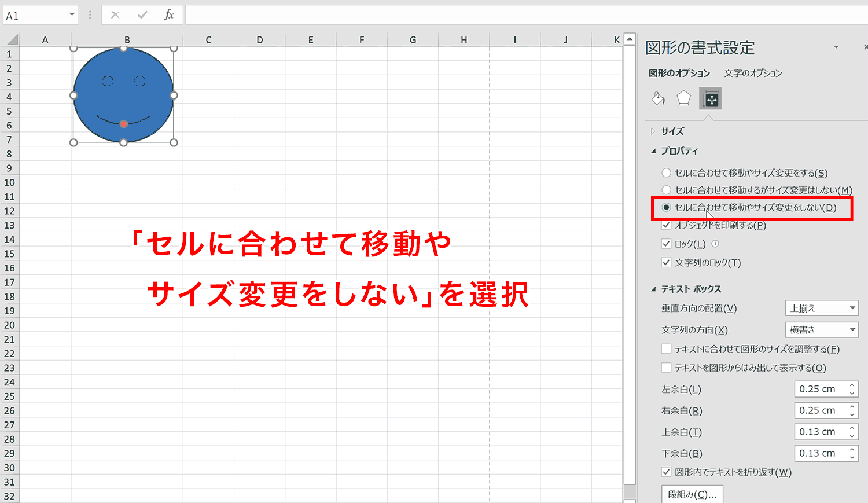Select column H header
Image resolution: width=868 pixels, height=503 pixels.
pos(464,40)
